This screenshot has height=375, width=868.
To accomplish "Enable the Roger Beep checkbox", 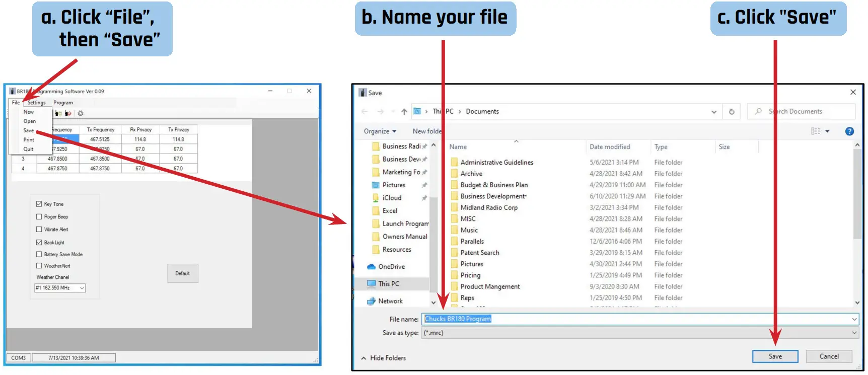I will [39, 216].
